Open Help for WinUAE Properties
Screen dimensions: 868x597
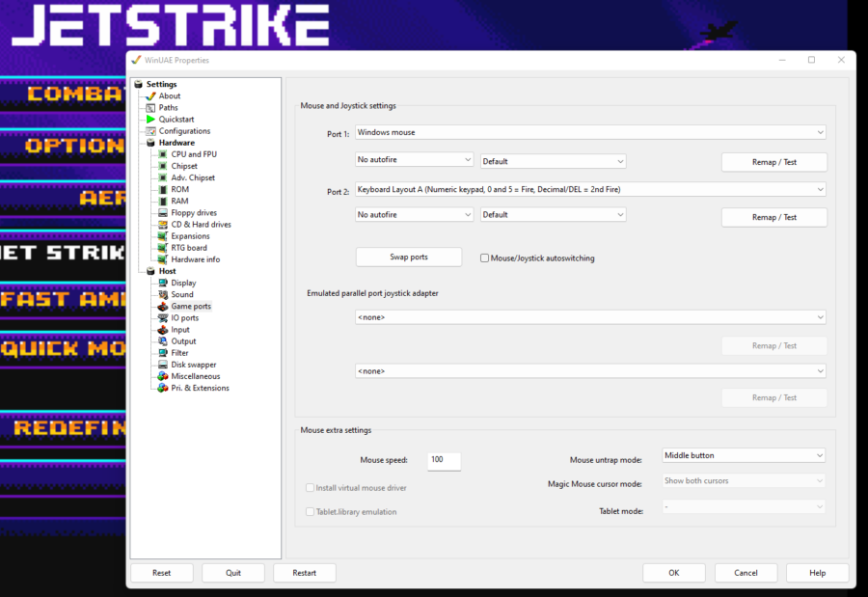pos(817,573)
